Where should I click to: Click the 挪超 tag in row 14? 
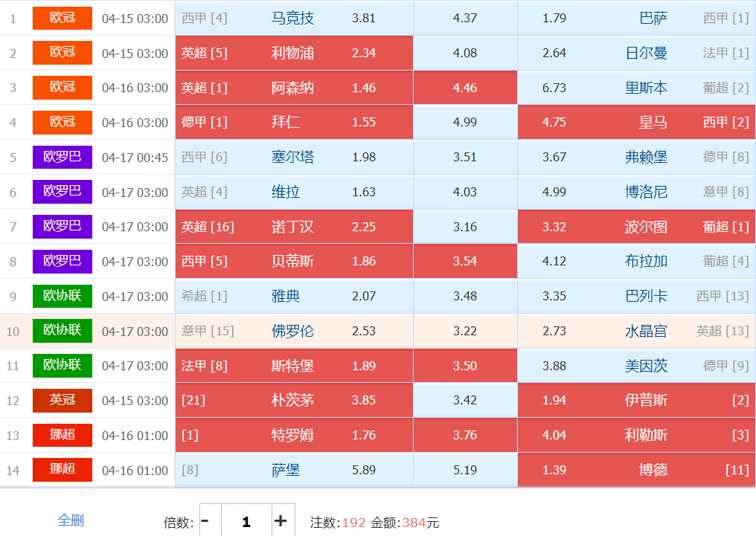pos(63,470)
